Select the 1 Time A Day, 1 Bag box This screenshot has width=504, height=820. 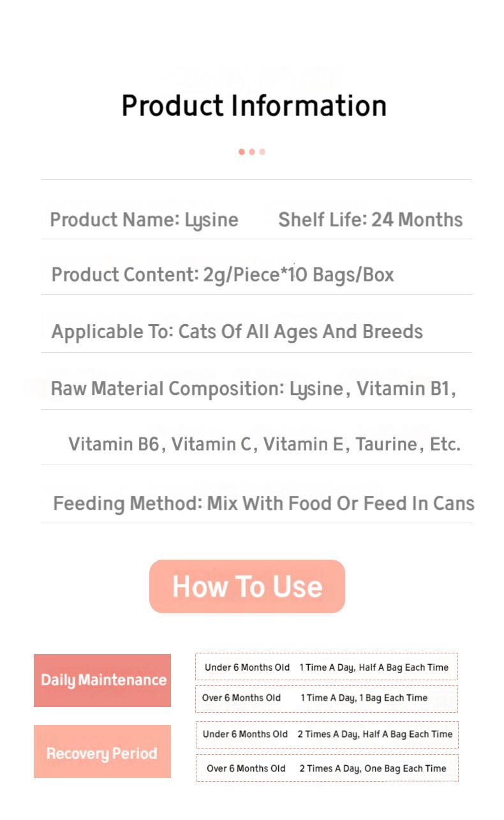pyautogui.click(x=327, y=698)
